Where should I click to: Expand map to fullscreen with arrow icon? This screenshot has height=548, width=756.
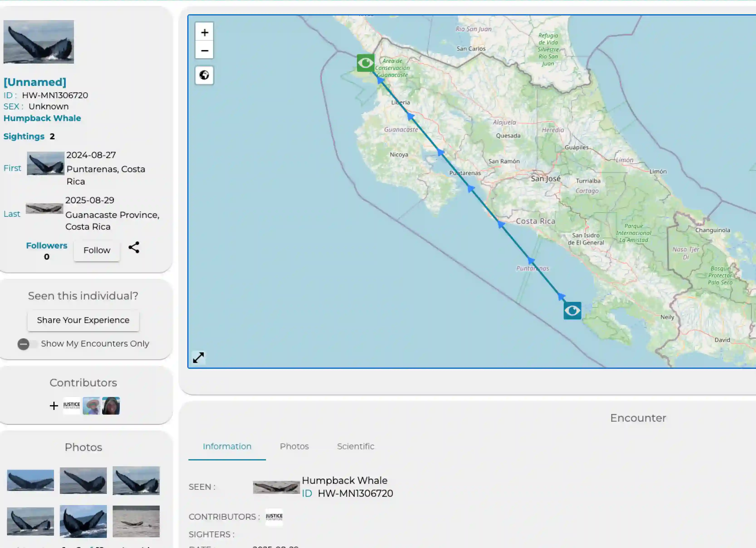click(x=199, y=358)
